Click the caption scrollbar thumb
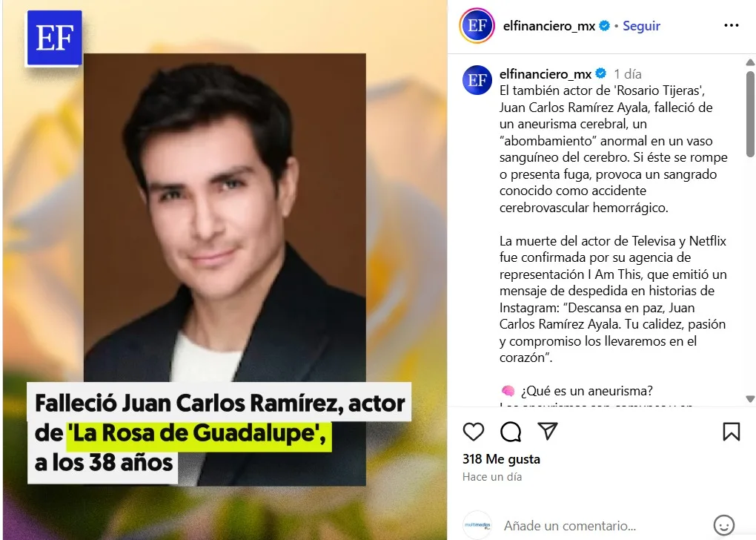756x540 pixels. [x=750, y=114]
